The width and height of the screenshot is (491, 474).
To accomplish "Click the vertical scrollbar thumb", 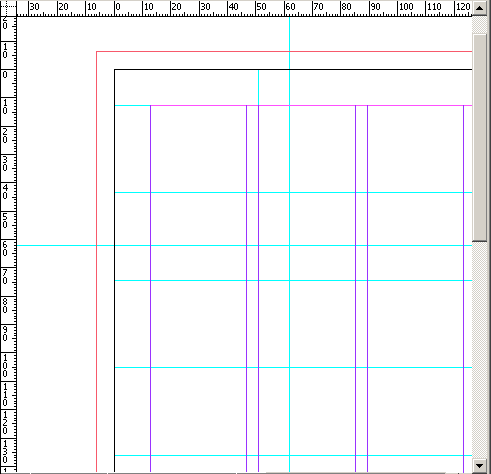I will (x=480, y=137).
